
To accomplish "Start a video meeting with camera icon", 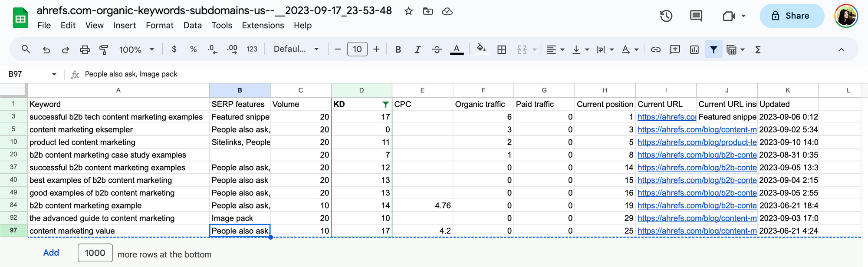I will coord(729,16).
